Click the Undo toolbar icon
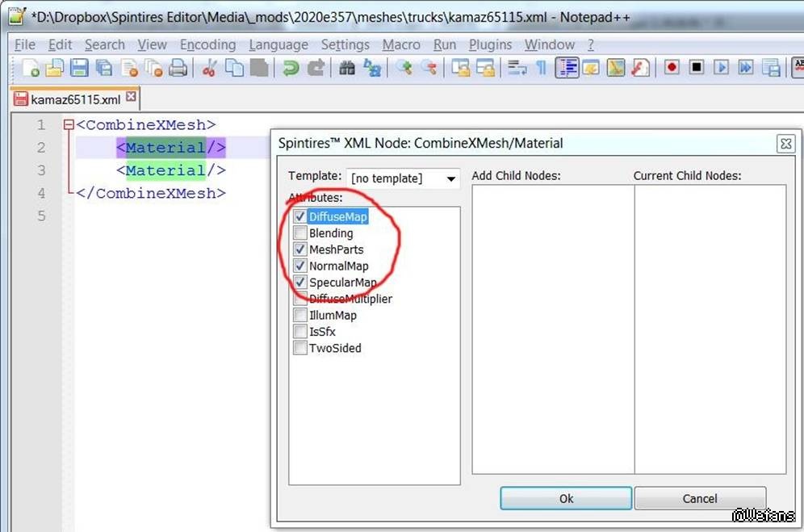Image resolution: width=804 pixels, height=532 pixels. pos(290,69)
